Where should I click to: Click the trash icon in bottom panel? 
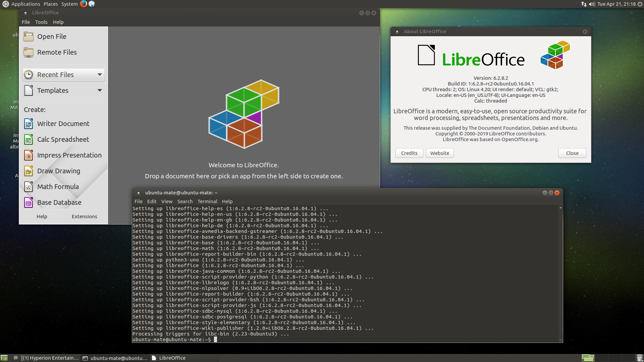tap(639, 358)
